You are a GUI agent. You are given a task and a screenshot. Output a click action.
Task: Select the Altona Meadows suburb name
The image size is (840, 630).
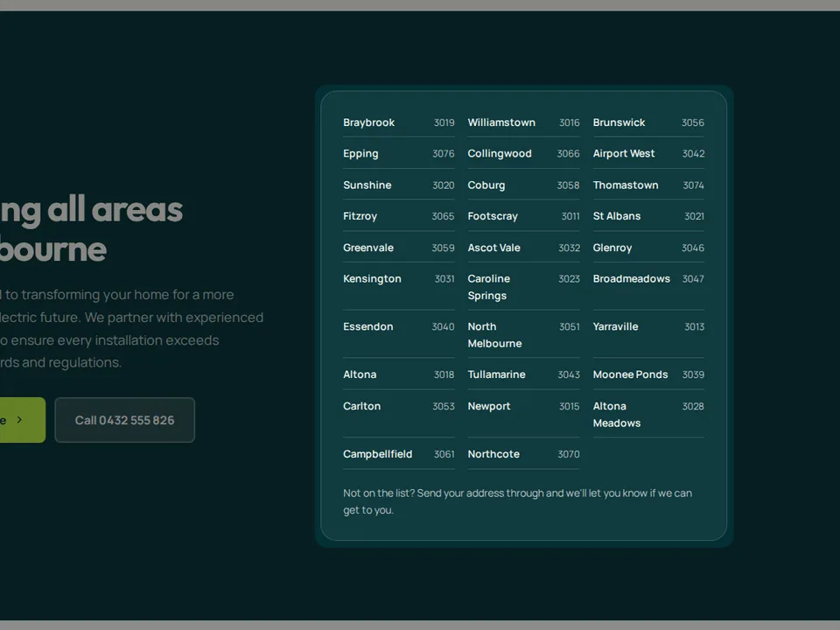coord(617,415)
